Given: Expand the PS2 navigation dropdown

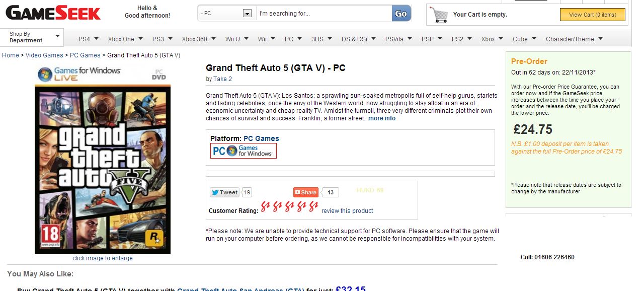Looking at the screenshot, I should (x=462, y=39).
